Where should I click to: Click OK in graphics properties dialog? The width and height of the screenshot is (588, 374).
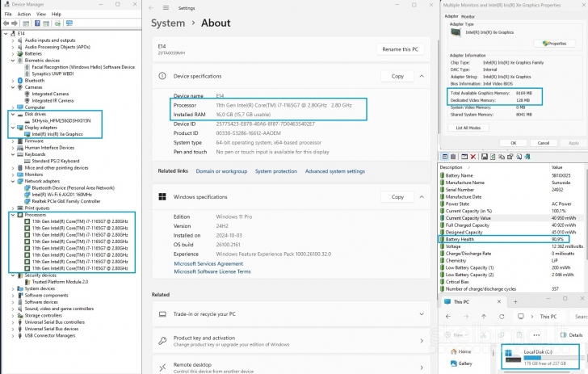(x=514, y=143)
